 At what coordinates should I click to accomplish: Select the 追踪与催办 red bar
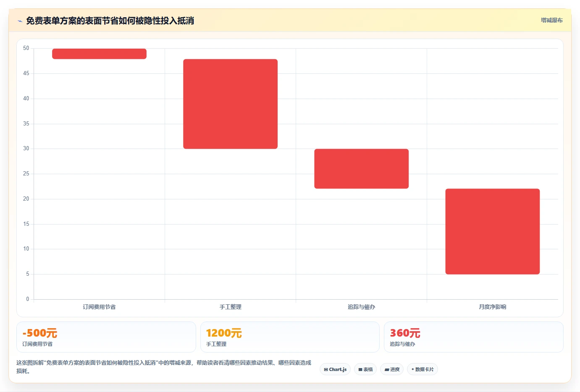coord(361,169)
